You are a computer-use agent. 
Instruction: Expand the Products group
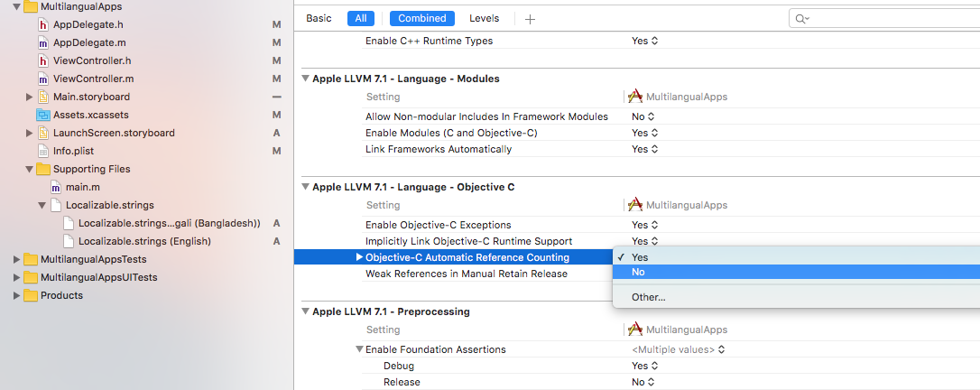(x=16, y=295)
